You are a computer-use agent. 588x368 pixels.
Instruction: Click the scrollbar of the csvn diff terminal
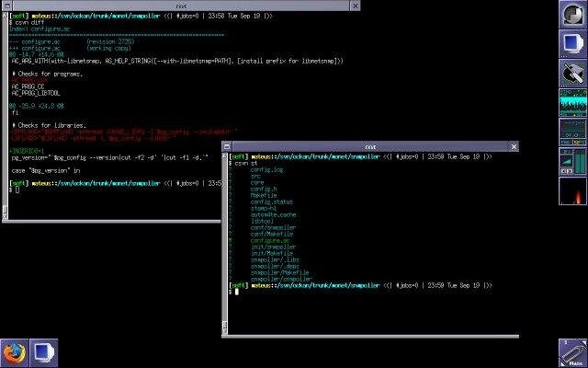coord(5,115)
